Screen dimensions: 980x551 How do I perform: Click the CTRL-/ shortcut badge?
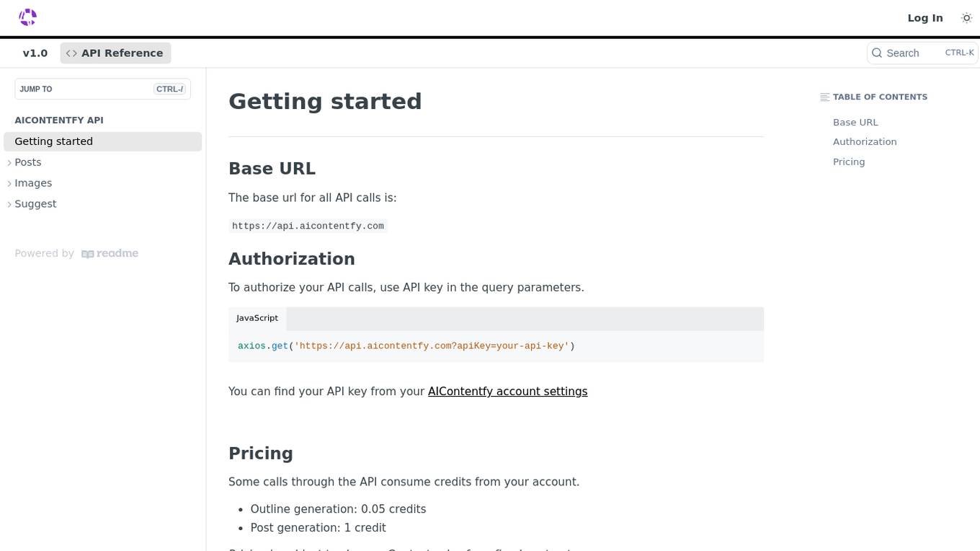coord(170,89)
